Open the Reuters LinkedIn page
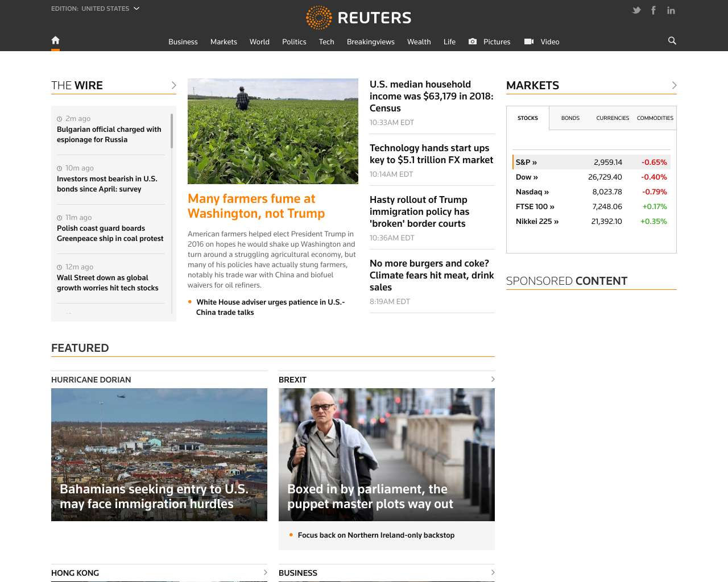The width and height of the screenshot is (728, 582). 671,10
